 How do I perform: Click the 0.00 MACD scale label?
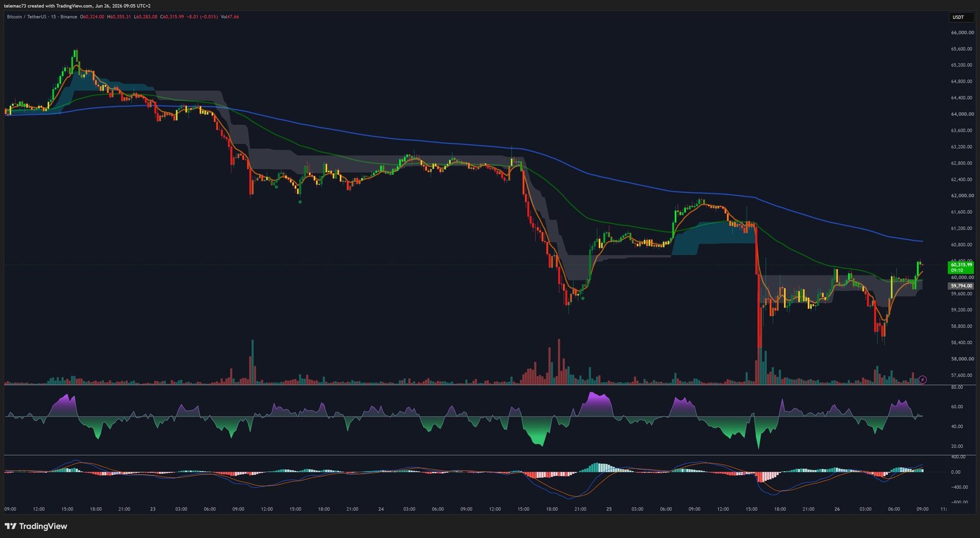(x=956, y=472)
